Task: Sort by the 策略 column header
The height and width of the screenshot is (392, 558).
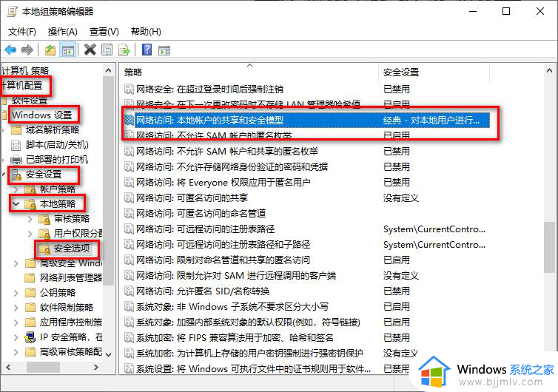Action: click(x=249, y=72)
